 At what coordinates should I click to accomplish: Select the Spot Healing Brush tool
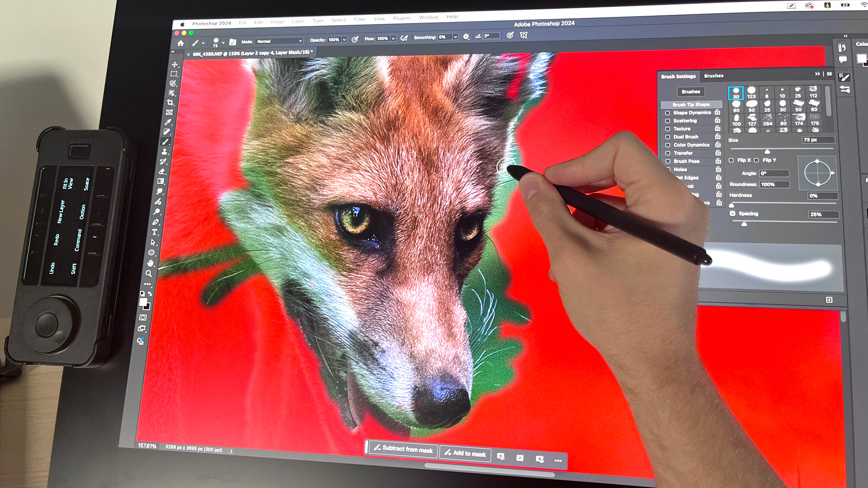pos(167,132)
